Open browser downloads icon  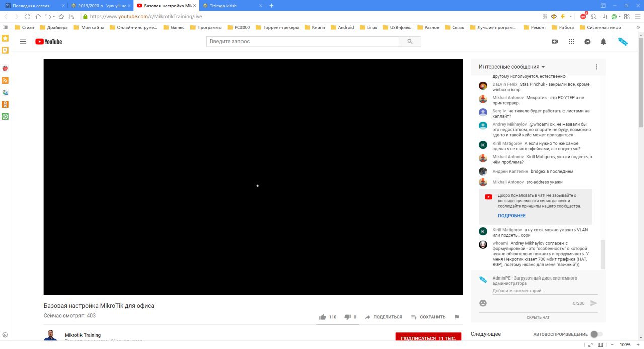click(x=604, y=16)
